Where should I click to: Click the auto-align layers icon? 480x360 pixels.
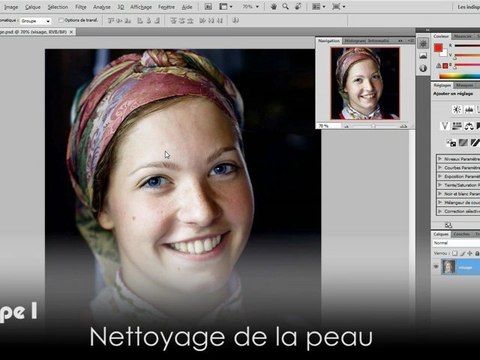click(x=236, y=21)
